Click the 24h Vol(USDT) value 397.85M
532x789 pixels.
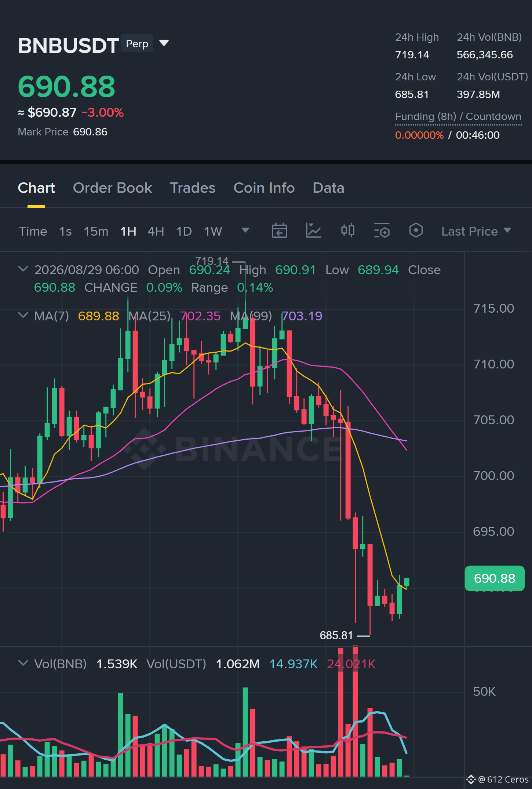click(x=478, y=94)
